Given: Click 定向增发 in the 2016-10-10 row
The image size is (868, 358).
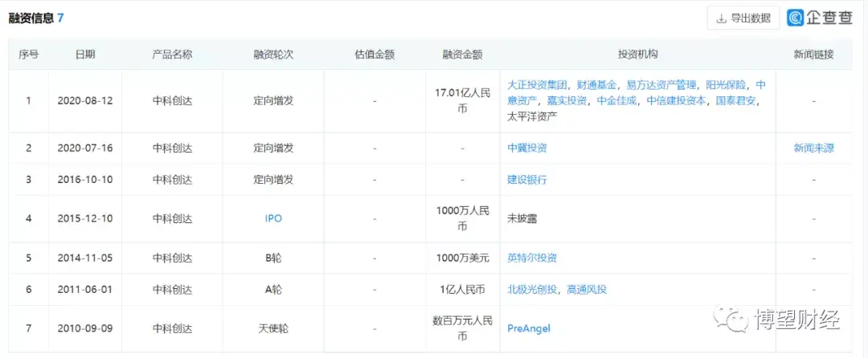Looking at the screenshot, I should (273, 180).
